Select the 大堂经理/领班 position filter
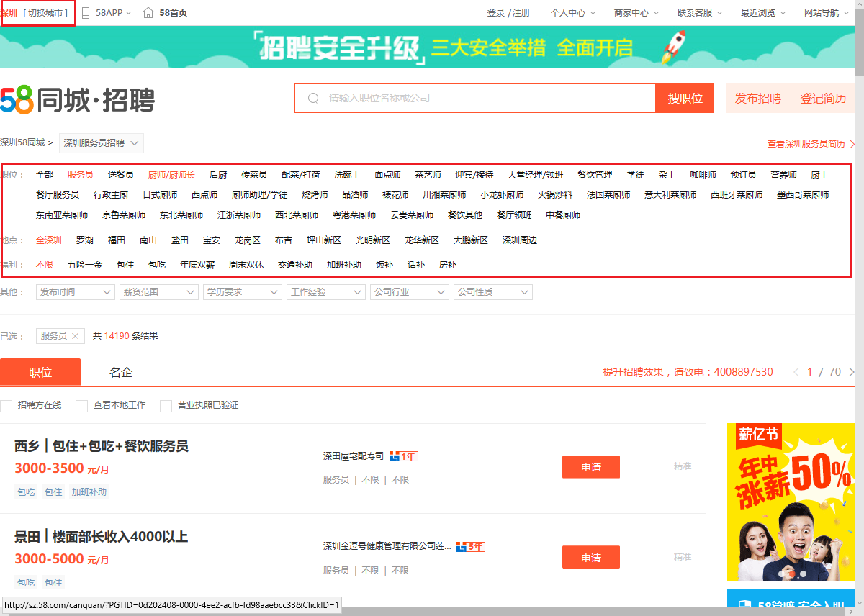Screen dimensions: 864x616 pos(536,175)
